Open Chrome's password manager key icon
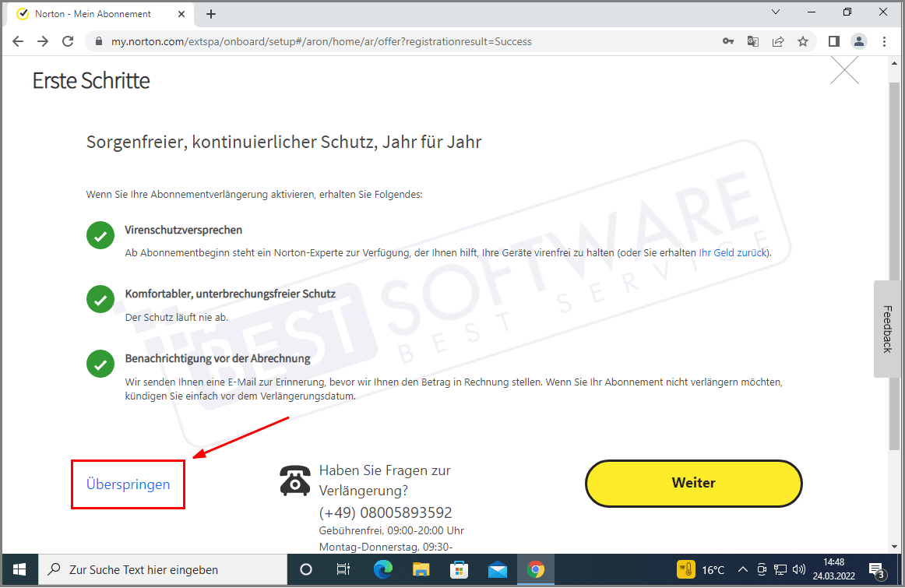This screenshot has width=905, height=588. click(x=727, y=41)
